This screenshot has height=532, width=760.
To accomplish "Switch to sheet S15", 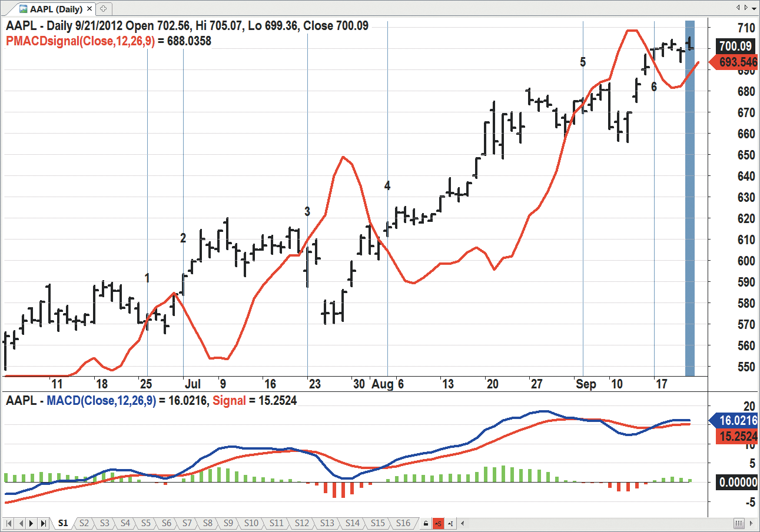I will [378, 523].
